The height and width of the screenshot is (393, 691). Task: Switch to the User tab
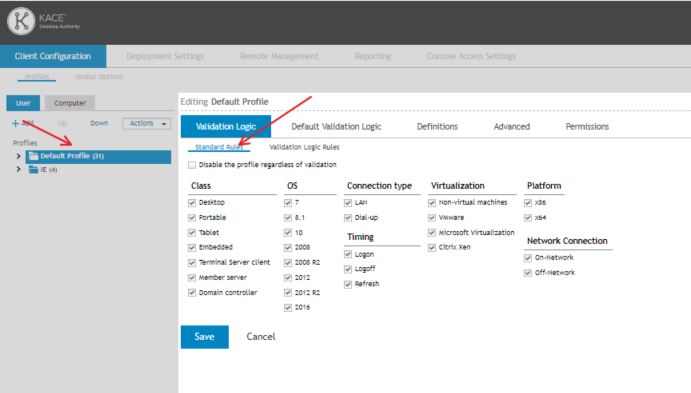pyautogui.click(x=23, y=103)
